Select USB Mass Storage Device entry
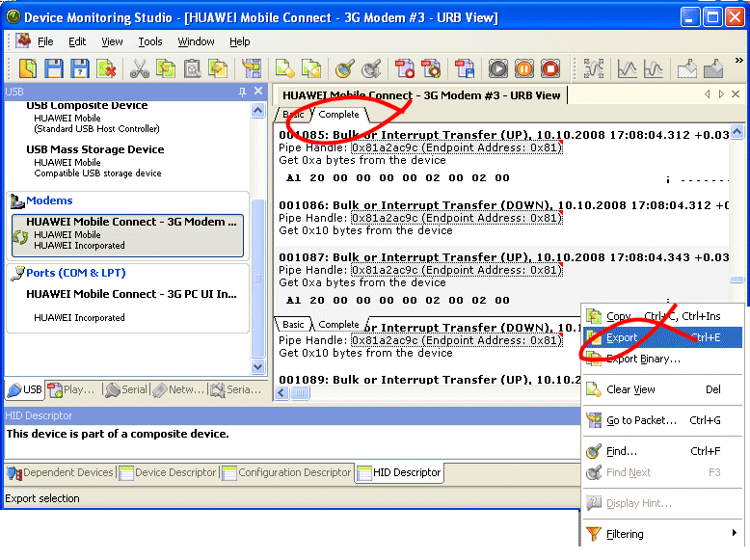 95,149
